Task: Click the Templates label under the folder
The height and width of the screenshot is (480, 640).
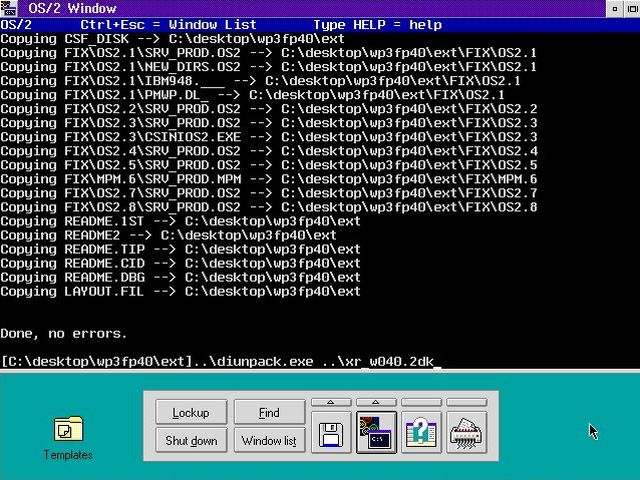Action: pyautogui.click(x=68, y=455)
